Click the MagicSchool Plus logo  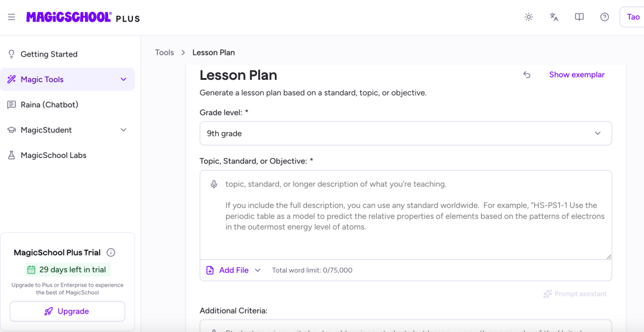click(x=83, y=17)
